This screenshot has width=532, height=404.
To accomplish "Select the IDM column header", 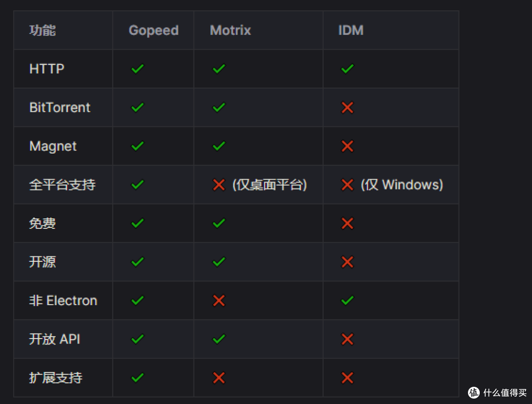I will [x=351, y=31].
